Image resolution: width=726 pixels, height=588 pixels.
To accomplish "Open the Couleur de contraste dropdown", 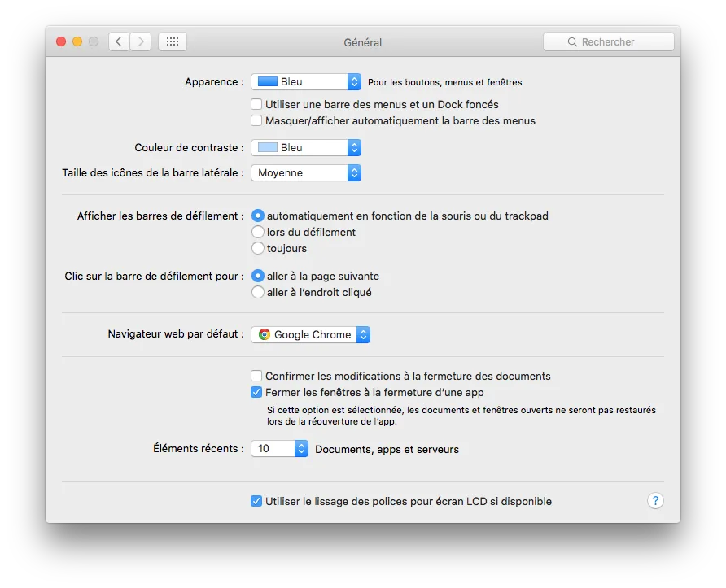I will pyautogui.click(x=353, y=147).
